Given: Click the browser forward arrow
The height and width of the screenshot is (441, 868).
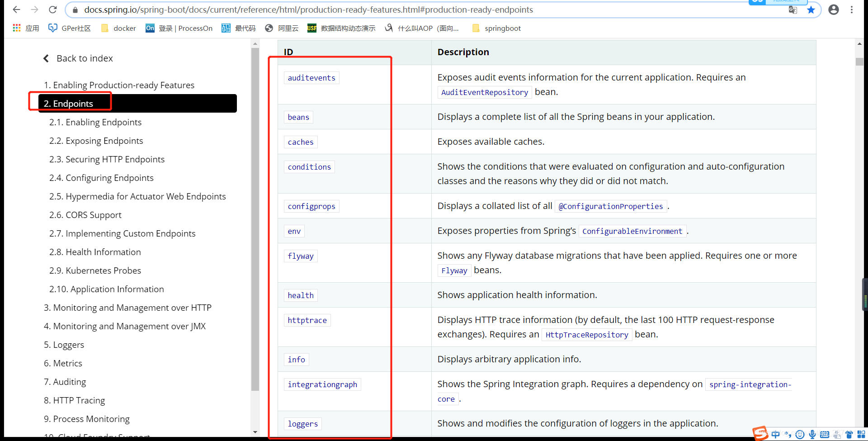Looking at the screenshot, I should tap(35, 9).
